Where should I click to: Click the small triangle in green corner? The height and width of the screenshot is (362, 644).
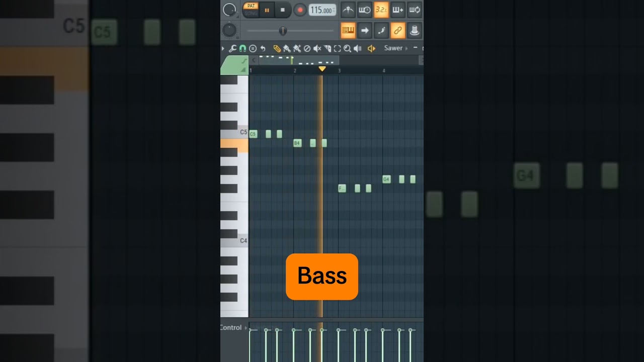(x=244, y=70)
